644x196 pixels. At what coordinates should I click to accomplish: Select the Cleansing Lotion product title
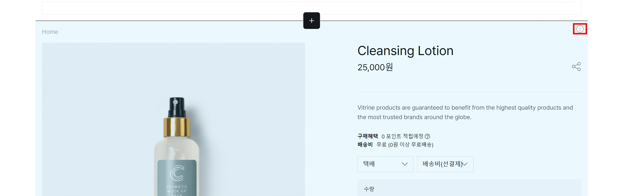(x=405, y=51)
